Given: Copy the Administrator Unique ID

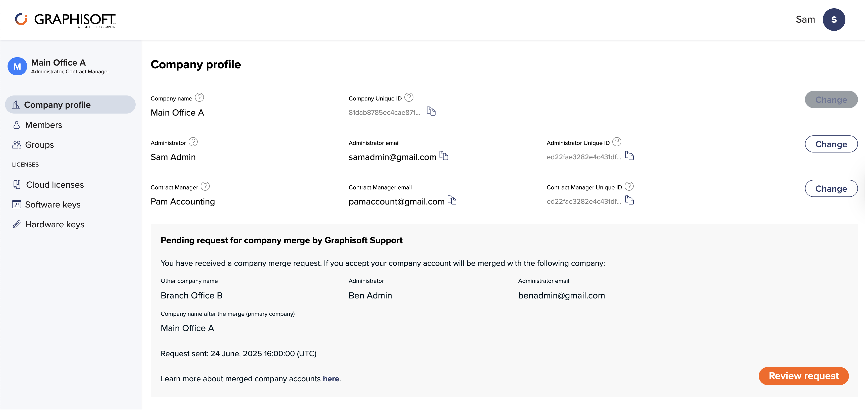Looking at the screenshot, I should pos(630,156).
